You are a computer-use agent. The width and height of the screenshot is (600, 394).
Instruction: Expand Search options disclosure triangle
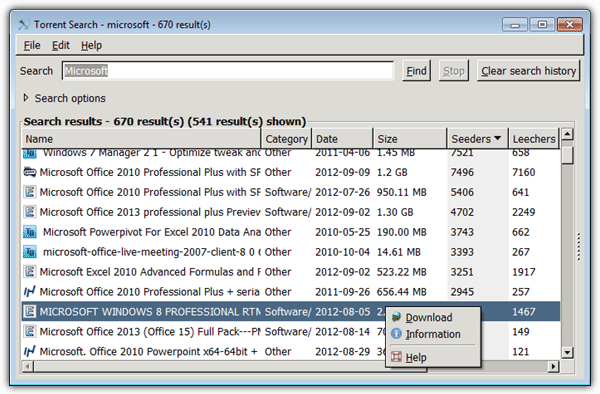coord(26,98)
